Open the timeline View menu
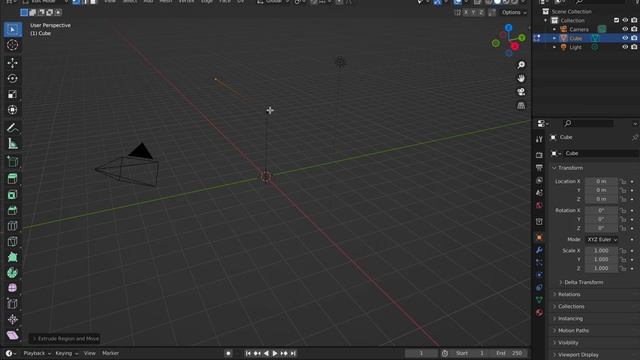This screenshot has height=360, width=640. coord(89,353)
